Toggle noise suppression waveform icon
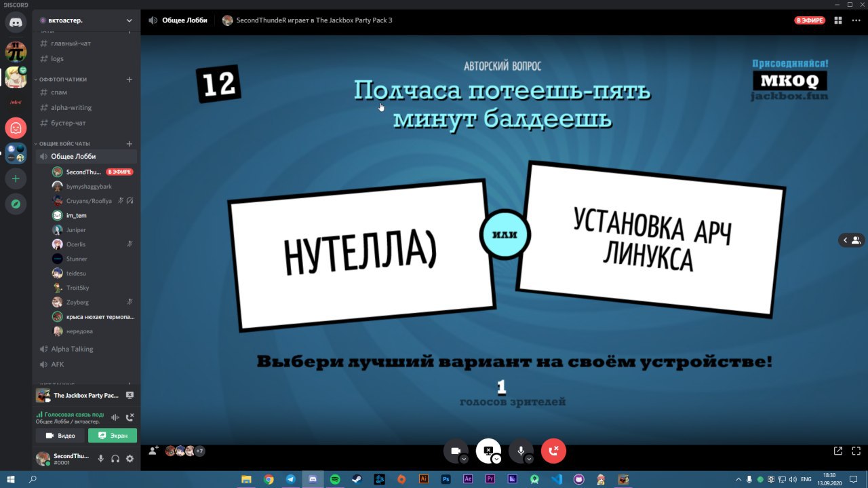 [x=115, y=417]
